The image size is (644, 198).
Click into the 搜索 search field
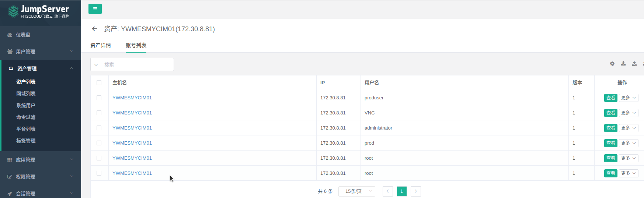136,65
